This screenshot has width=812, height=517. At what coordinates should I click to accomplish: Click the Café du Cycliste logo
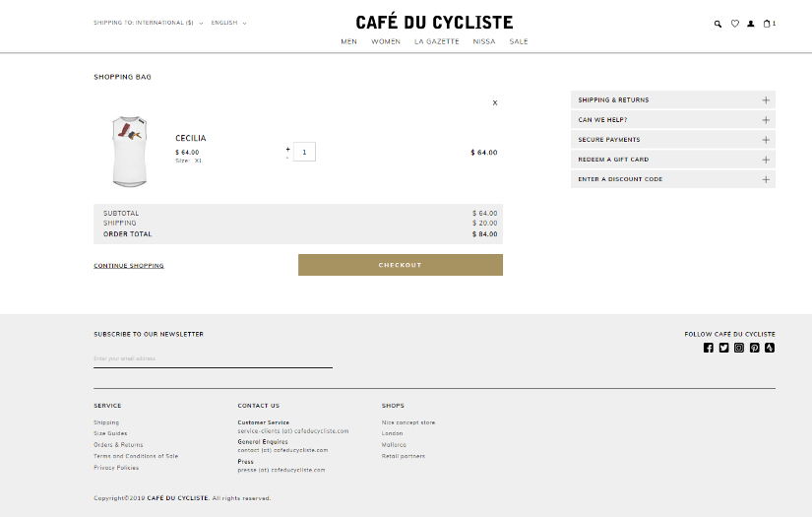(434, 22)
